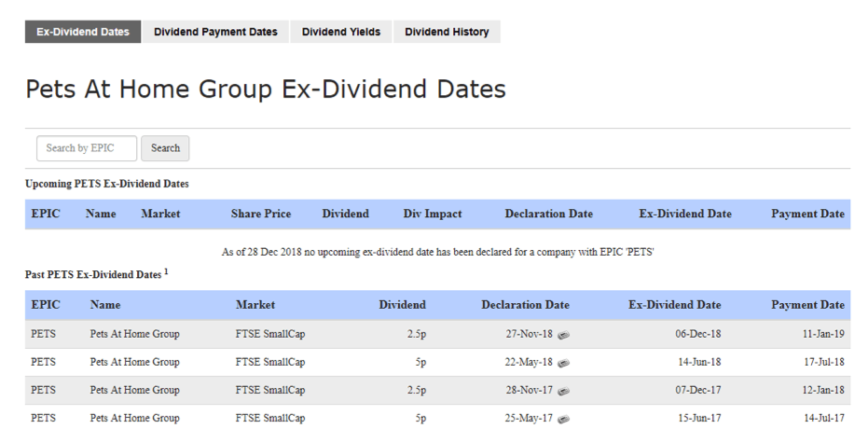Click the 5p dividend in 15-Jun-17 row
The width and height of the screenshot is (868, 443).
point(420,419)
